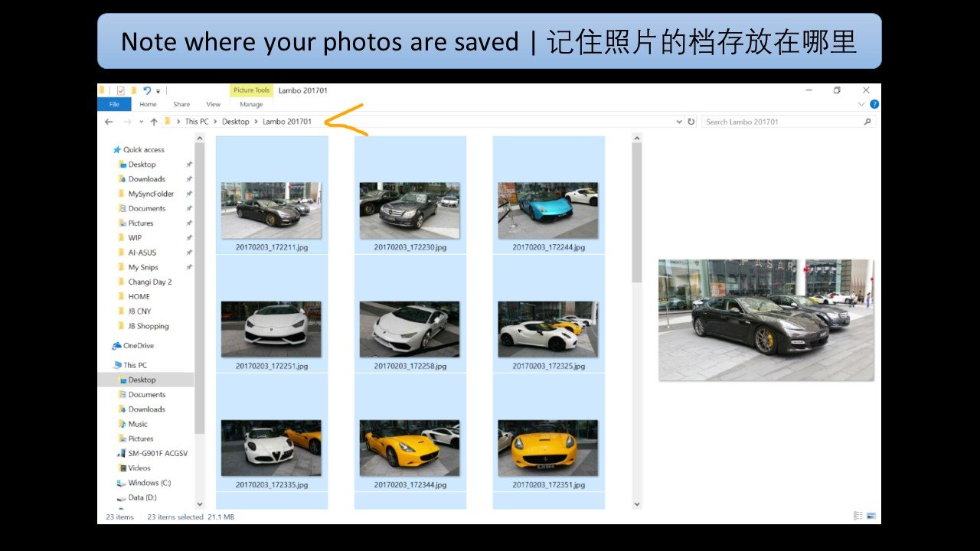Select blue car photo 20170203_172244.jpg
The image size is (980, 551).
coord(548,210)
